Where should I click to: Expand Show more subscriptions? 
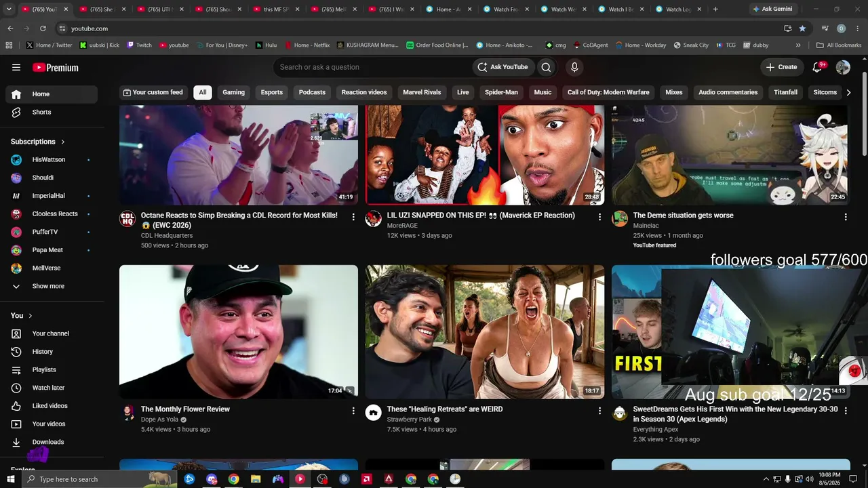click(x=52, y=286)
